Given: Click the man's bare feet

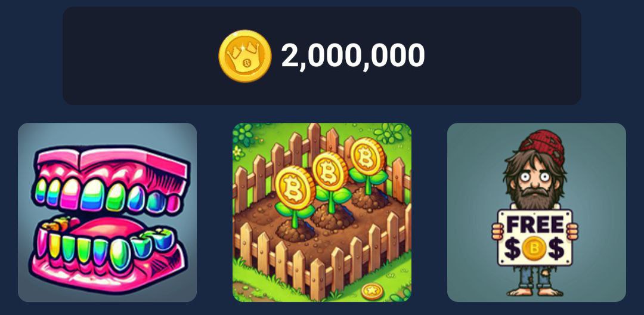Looking at the screenshot, I should click(x=535, y=292).
